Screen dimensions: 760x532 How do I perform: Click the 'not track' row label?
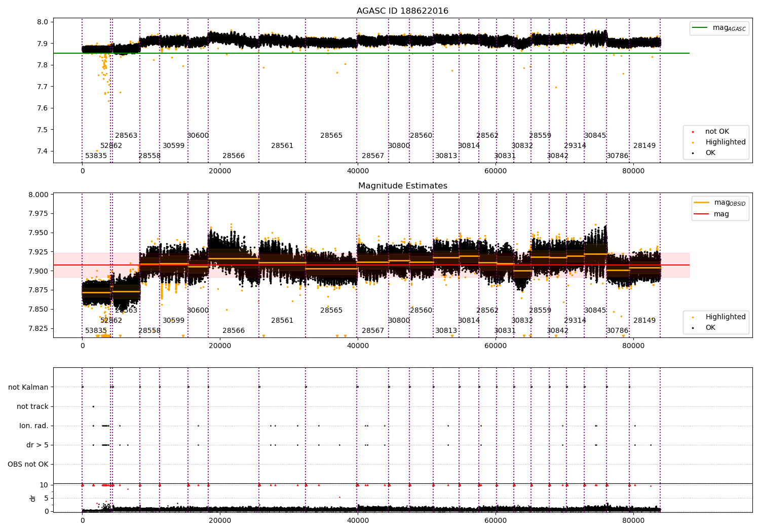click(32, 407)
